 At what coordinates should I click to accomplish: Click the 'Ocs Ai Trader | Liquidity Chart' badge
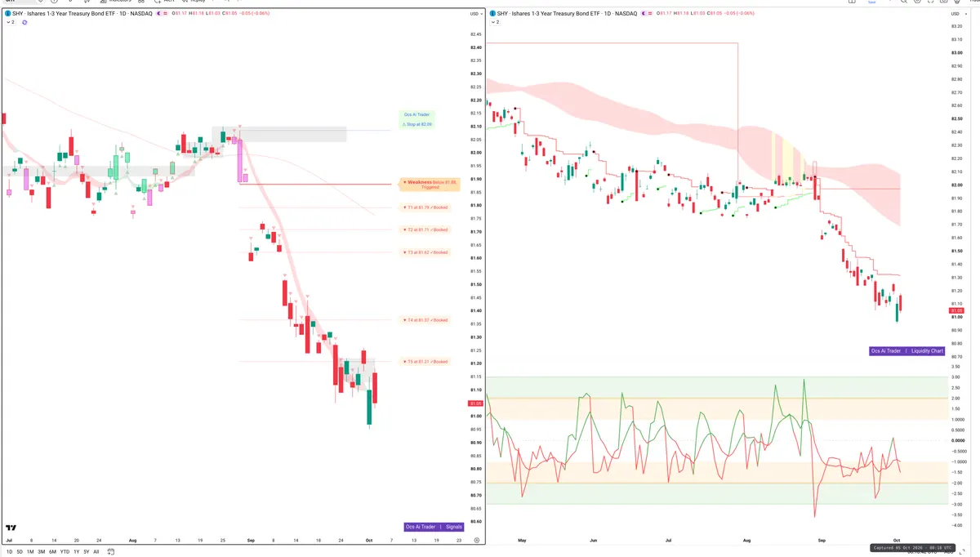click(x=907, y=351)
